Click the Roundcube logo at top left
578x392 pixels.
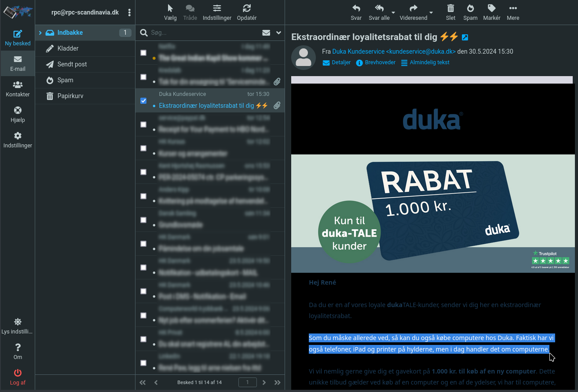pos(18,12)
